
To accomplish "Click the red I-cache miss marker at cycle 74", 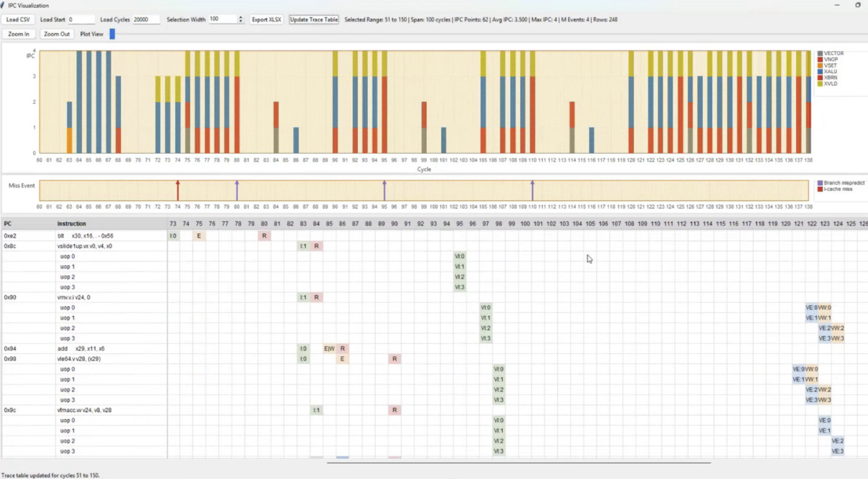I will 178,190.
